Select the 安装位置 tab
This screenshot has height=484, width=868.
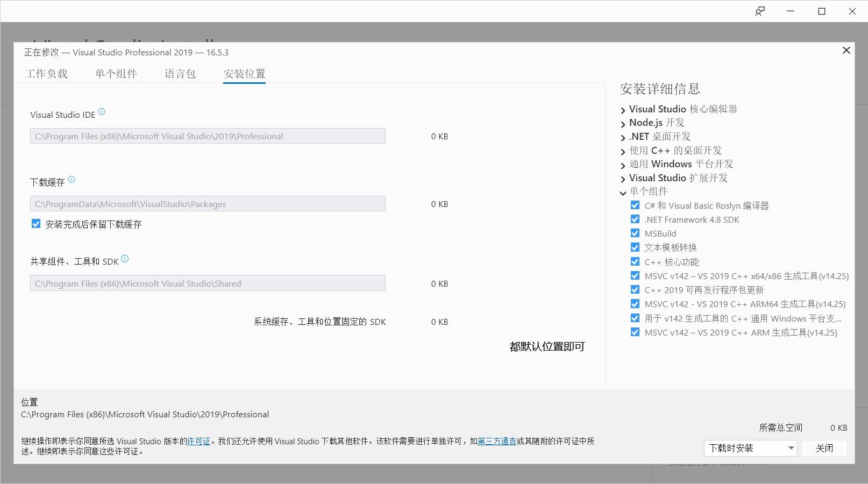245,74
